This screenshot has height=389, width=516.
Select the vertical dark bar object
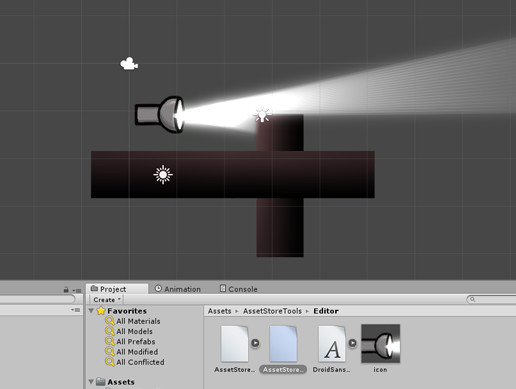pos(280,227)
